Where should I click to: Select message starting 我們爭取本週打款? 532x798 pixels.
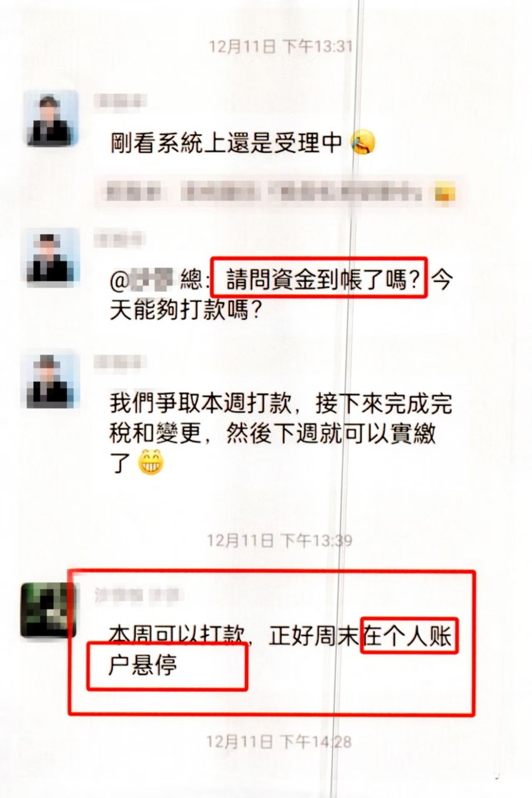pyautogui.click(x=281, y=433)
